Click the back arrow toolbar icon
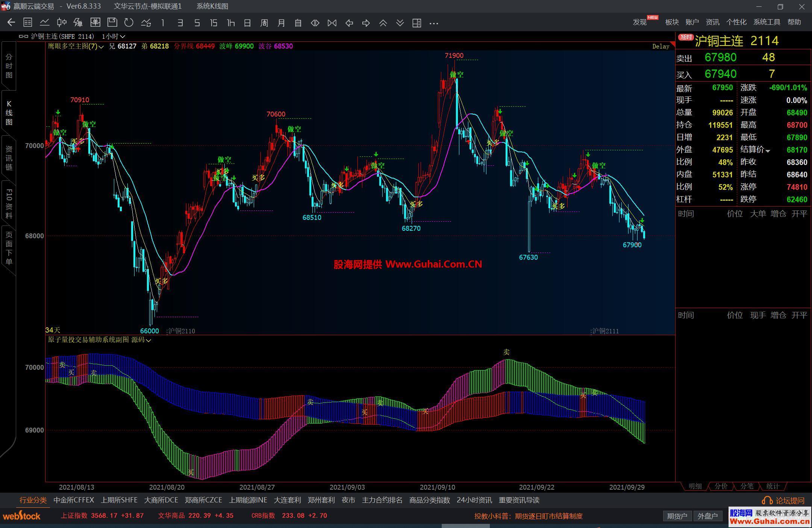 [x=11, y=23]
